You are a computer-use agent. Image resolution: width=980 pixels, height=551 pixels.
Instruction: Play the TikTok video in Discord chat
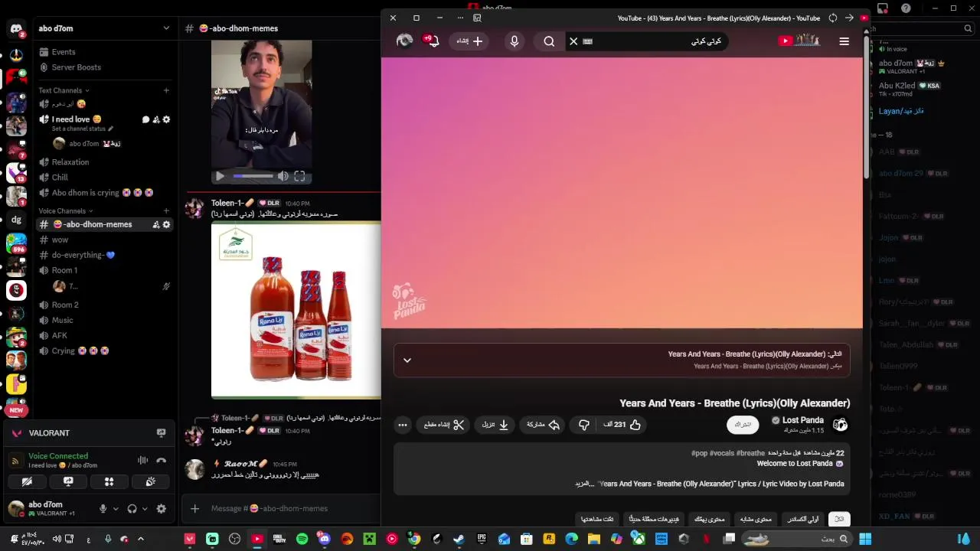pyautogui.click(x=220, y=176)
